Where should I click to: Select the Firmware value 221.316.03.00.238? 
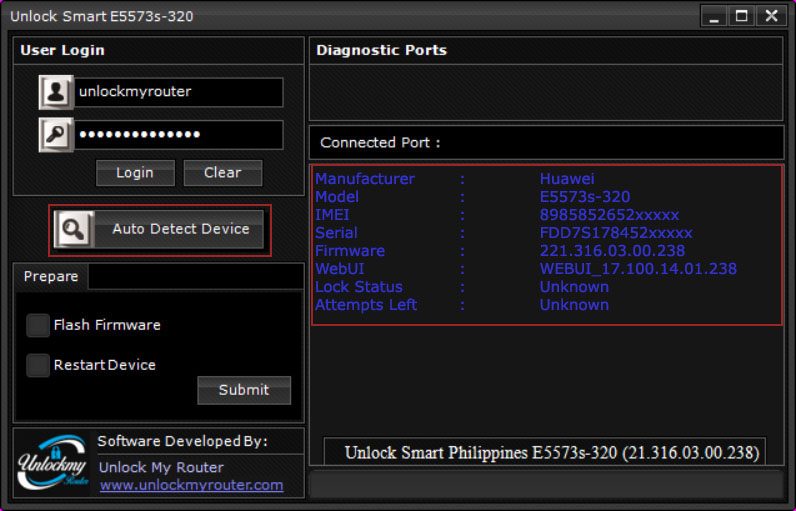tap(612, 251)
